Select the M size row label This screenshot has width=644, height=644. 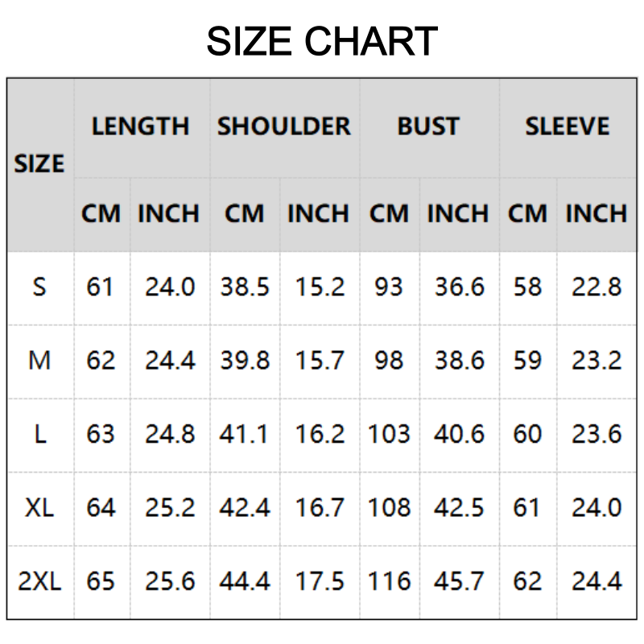click(39, 361)
